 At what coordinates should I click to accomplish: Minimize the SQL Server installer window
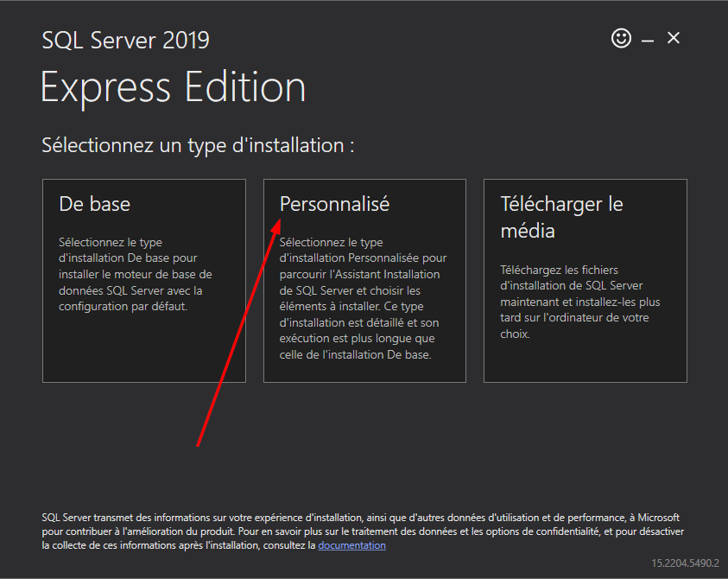click(648, 39)
